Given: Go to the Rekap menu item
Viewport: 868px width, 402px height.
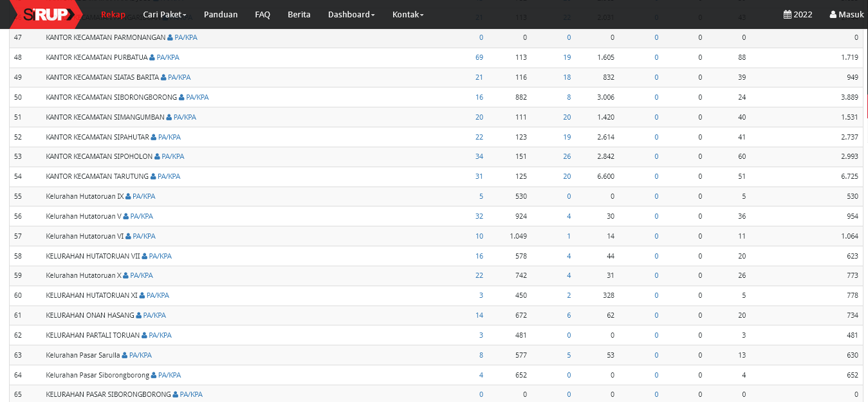Looking at the screenshot, I should pos(113,15).
